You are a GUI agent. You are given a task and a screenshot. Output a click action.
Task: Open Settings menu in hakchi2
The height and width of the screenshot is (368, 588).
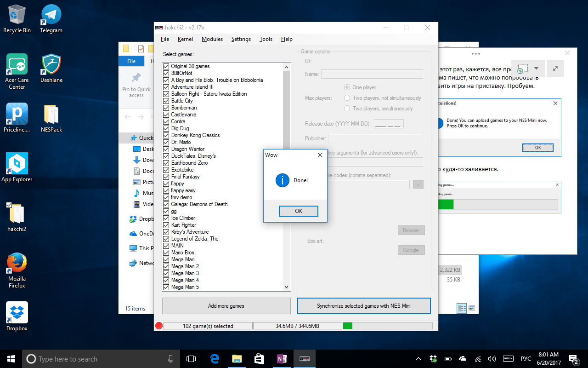[x=241, y=39]
